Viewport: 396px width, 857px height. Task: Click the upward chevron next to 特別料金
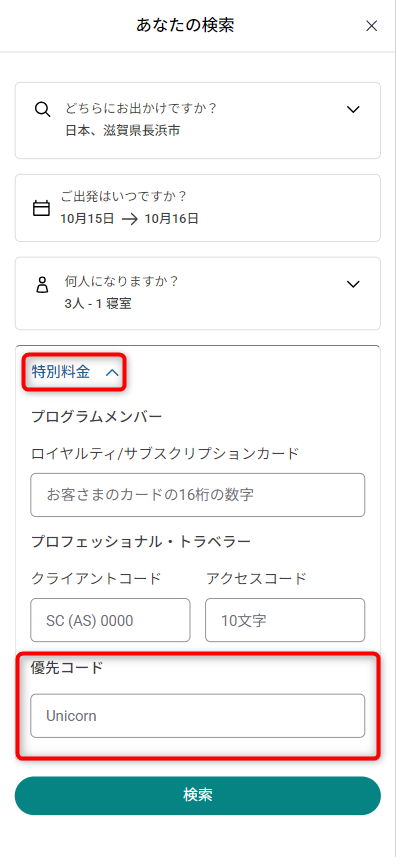click(111, 373)
